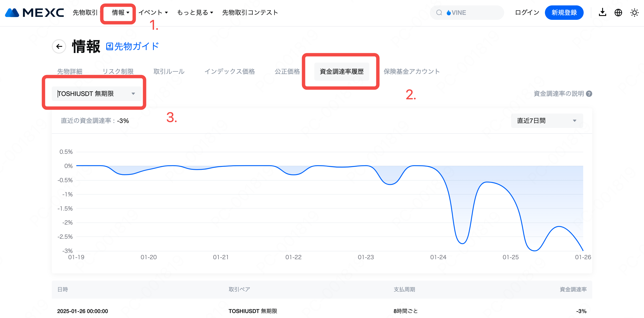Toggle the light/dark theme sun icon
This screenshot has width=644, height=318.
(634, 13)
